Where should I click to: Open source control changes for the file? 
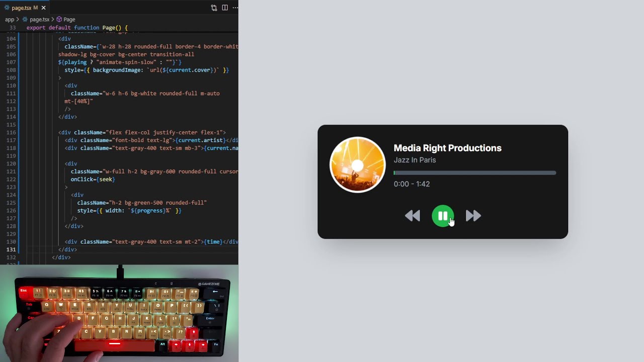pyautogui.click(x=214, y=8)
